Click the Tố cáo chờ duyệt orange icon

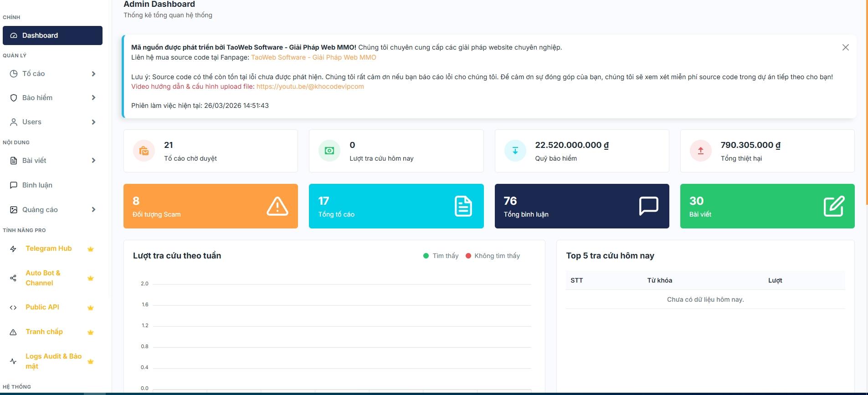(144, 151)
